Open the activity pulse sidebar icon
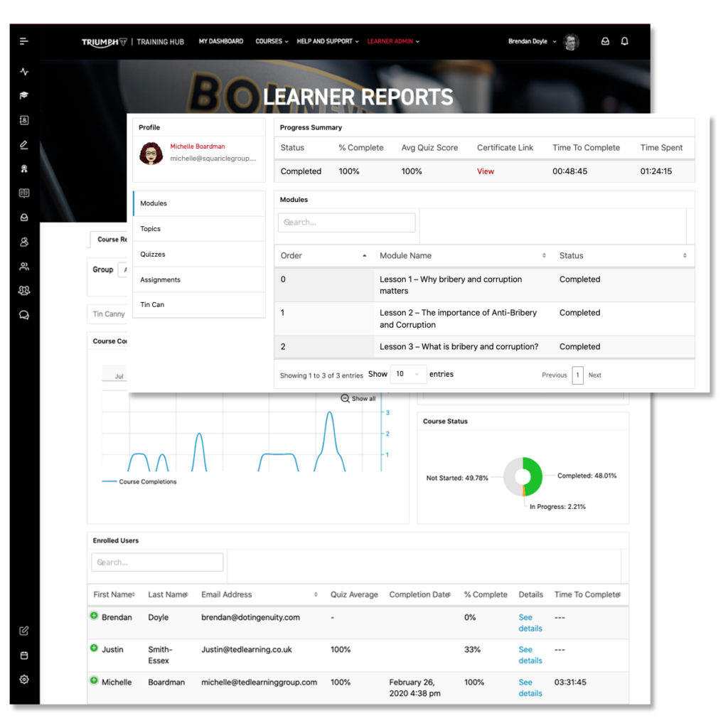Viewport: 728px width, 728px height. coord(24,72)
